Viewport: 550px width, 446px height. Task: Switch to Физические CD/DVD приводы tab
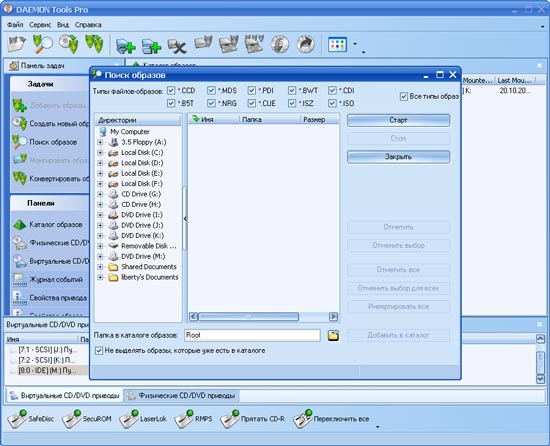[x=181, y=396]
